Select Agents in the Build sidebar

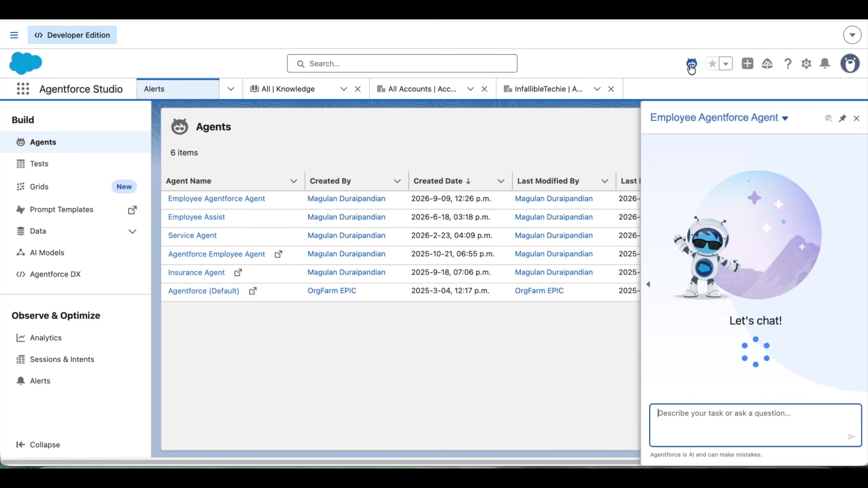click(75, 142)
